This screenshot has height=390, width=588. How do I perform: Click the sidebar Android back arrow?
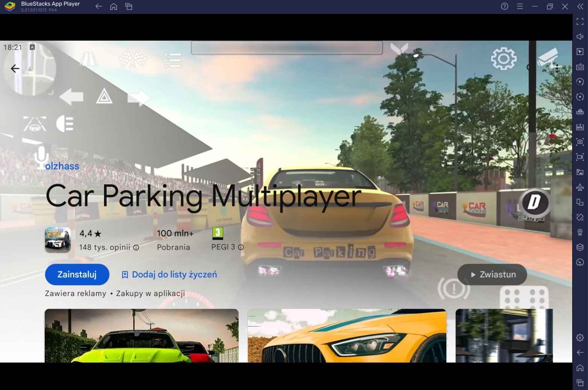pyautogui.click(x=580, y=352)
